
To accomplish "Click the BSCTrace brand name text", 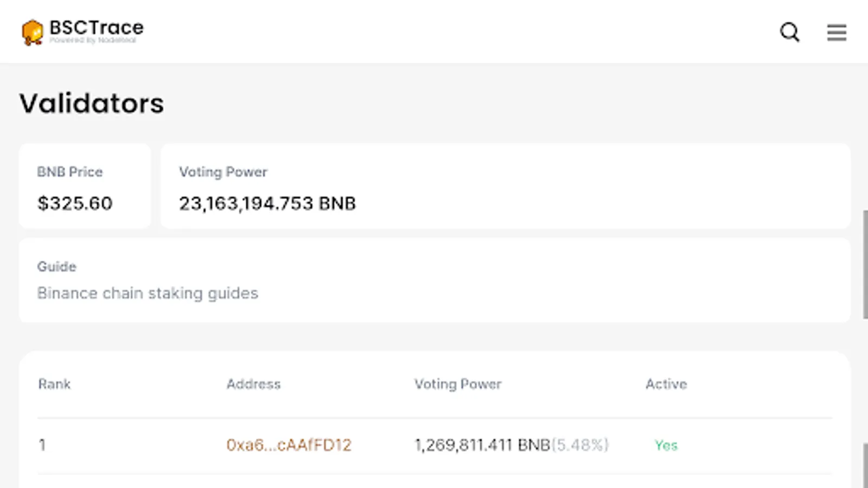I will 97,28.
